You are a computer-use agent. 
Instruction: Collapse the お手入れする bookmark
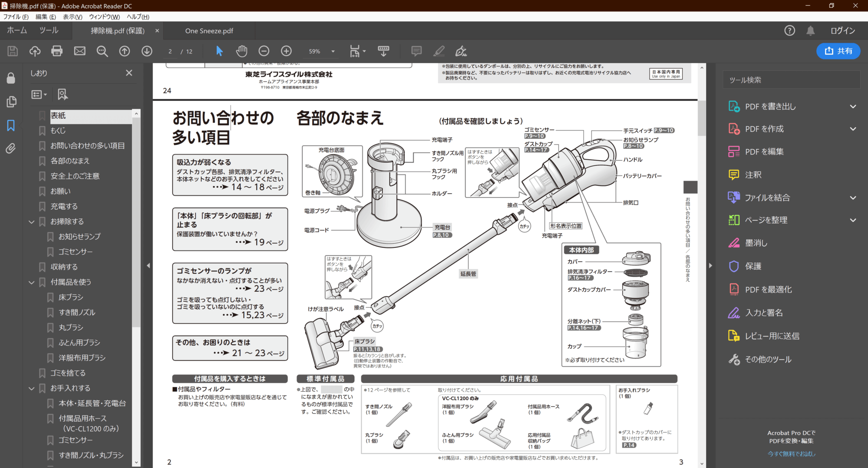coord(31,389)
